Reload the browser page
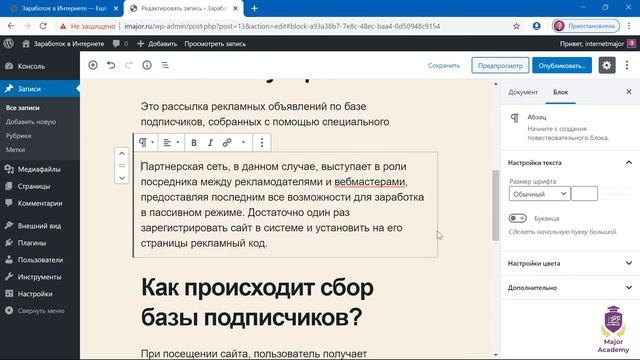The image size is (640, 360). (43, 26)
